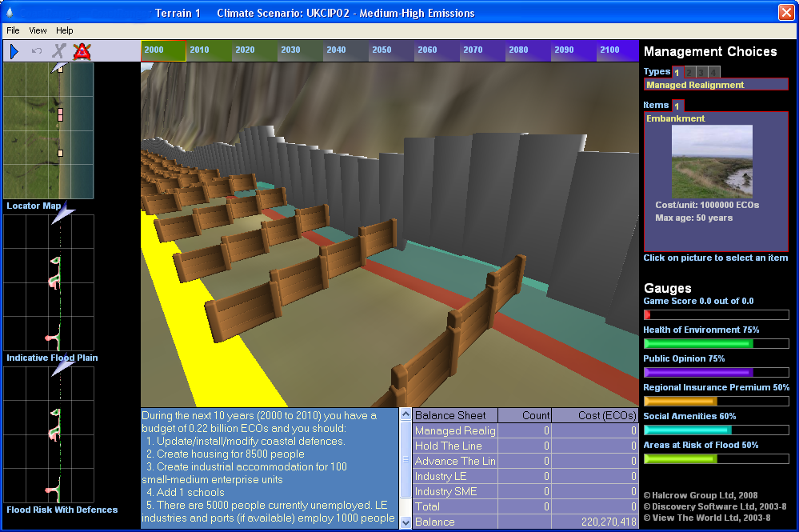Open the View menu
This screenshot has height=532, width=799.
[x=38, y=30]
